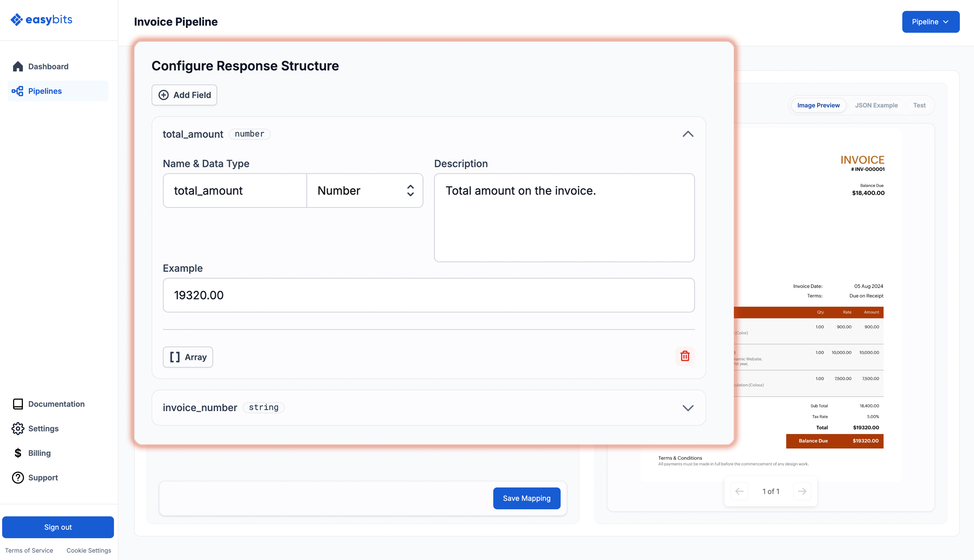
Task: Click the Support question mark icon
Action: click(x=18, y=478)
